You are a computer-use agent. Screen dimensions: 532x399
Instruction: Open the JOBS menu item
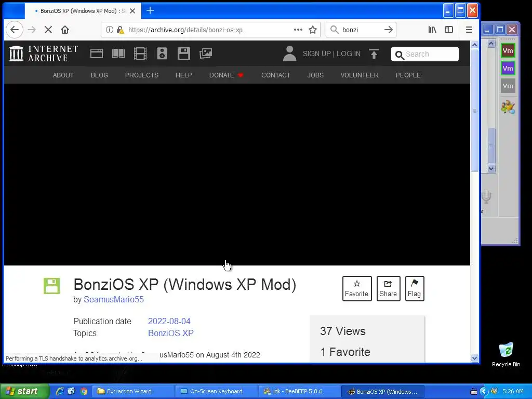(x=315, y=75)
